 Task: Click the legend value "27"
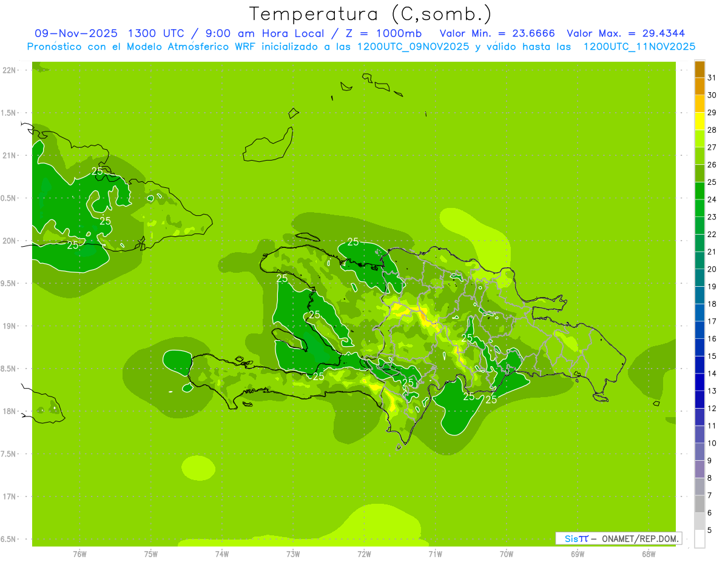[x=712, y=147]
